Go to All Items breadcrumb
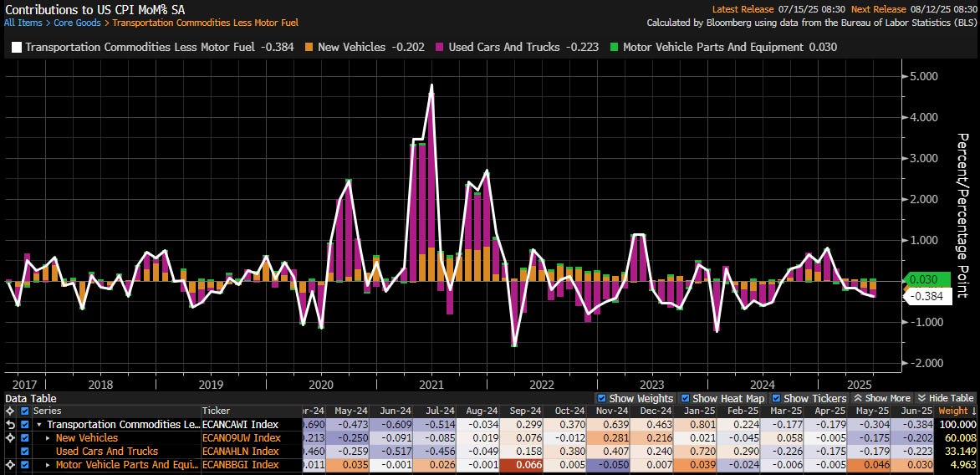The height and width of the screenshot is (475, 980). (x=23, y=23)
